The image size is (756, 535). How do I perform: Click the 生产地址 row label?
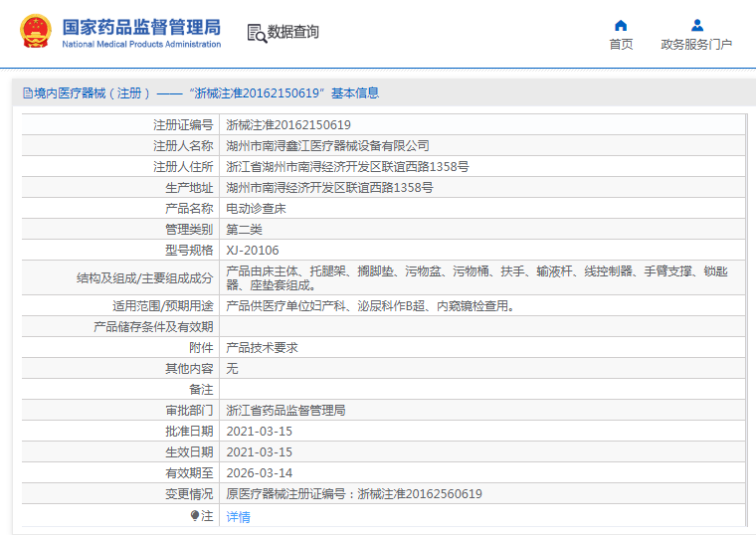pos(189,188)
